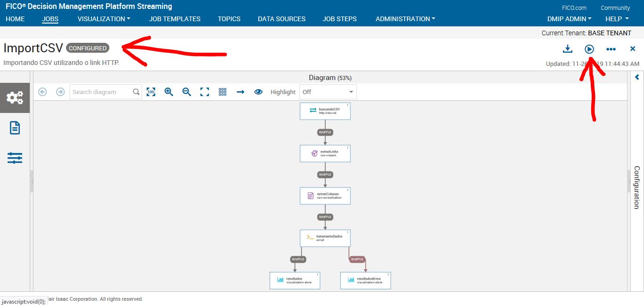Open the DATA SOURCES menu item

[x=281, y=19]
